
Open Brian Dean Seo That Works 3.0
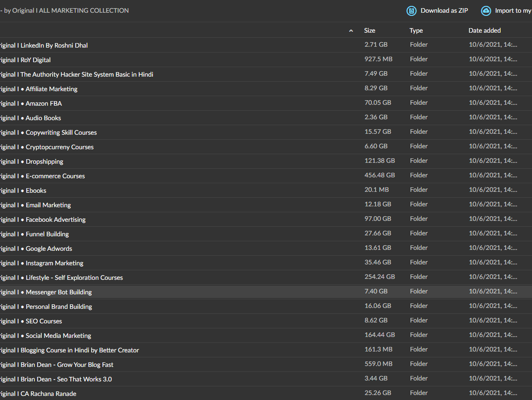(x=66, y=379)
